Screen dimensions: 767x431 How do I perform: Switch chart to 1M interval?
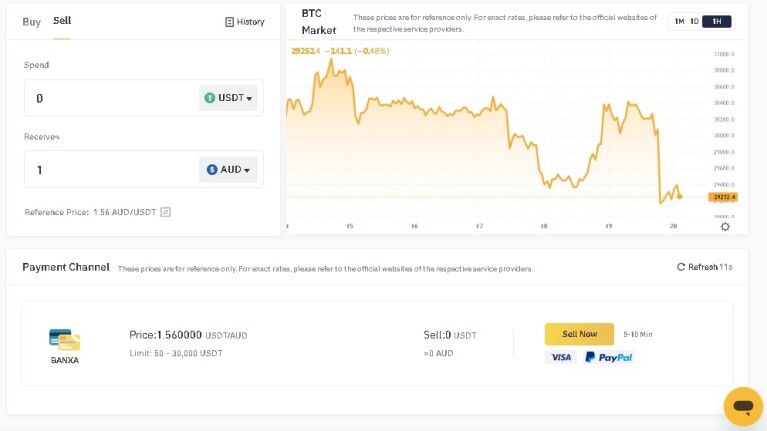(679, 22)
